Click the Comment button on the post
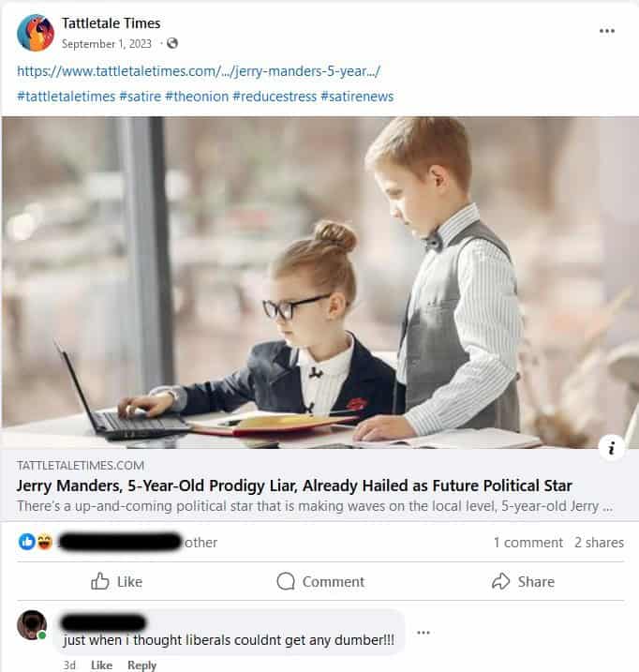This screenshot has height=672, width=639. click(320, 582)
